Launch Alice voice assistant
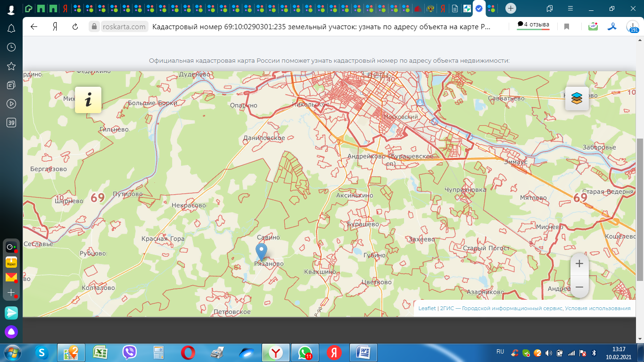The image size is (644, 362). tap(11, 332)
